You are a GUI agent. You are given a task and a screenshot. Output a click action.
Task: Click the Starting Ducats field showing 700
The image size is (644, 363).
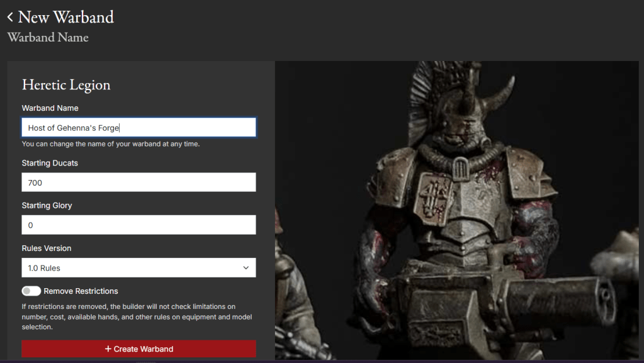tap(138, 182)
